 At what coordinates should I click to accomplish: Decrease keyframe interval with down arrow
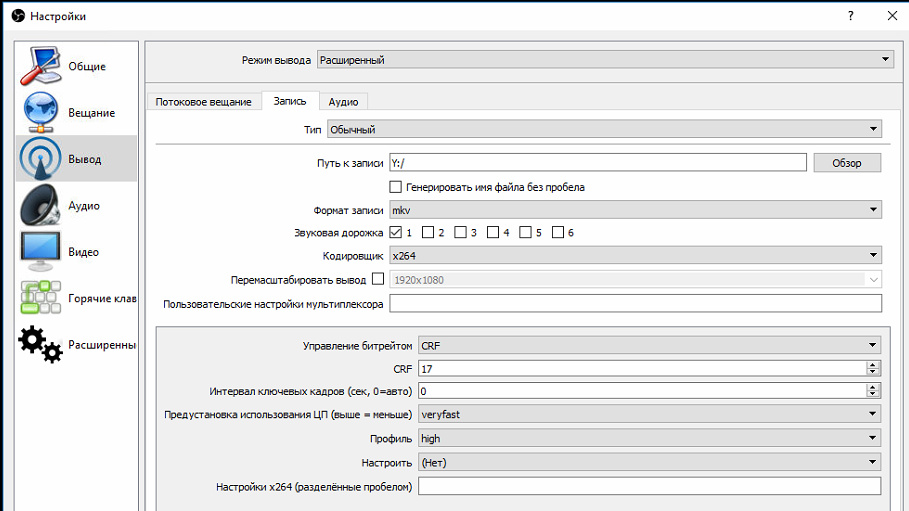872,394
